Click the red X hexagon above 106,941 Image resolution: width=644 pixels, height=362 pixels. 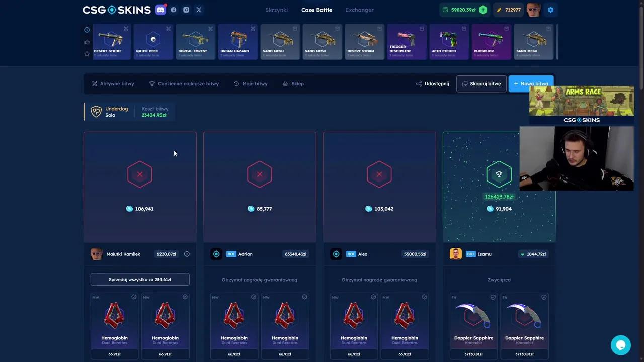pyautogui.click(x=140, y=174)
